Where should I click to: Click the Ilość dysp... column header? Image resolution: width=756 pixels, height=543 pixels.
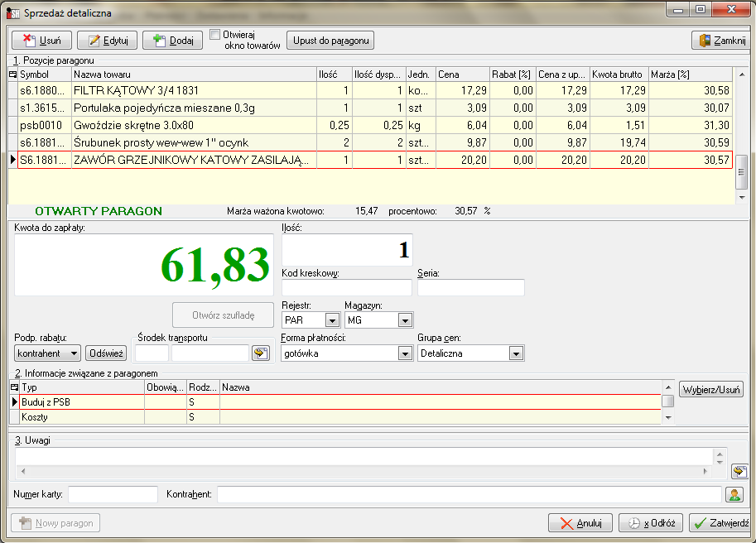point(379,74)
